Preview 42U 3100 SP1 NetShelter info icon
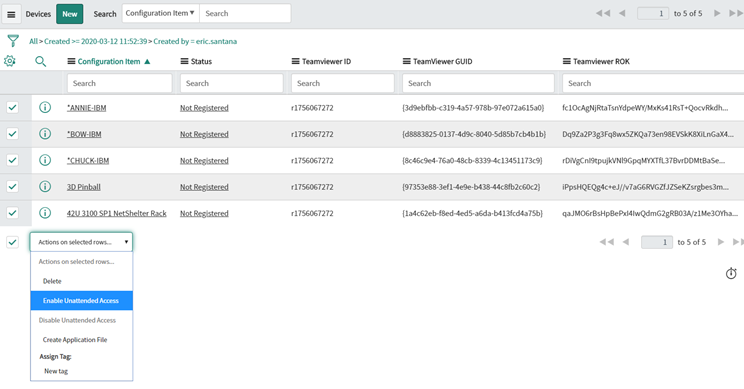744x389 pixels. click(x=45, y=213)
